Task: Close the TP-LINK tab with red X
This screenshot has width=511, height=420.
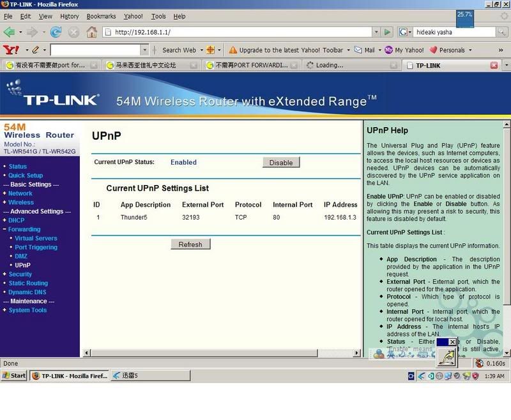Action: tap(494, 66)
